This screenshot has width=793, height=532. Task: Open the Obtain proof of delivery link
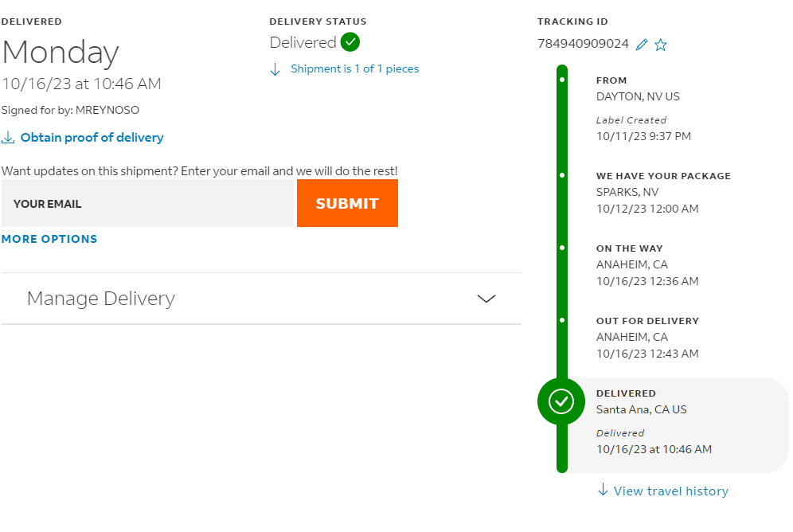coord(92,138)
